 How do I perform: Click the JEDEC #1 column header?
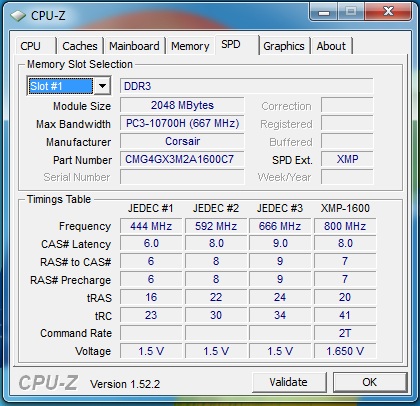click(x=151, y=208)
